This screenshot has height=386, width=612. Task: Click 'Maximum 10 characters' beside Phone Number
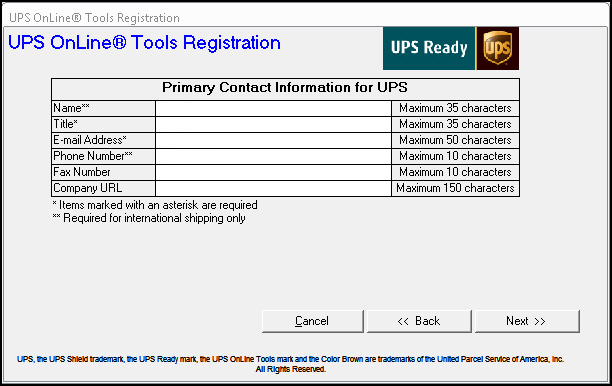point(455,156)
